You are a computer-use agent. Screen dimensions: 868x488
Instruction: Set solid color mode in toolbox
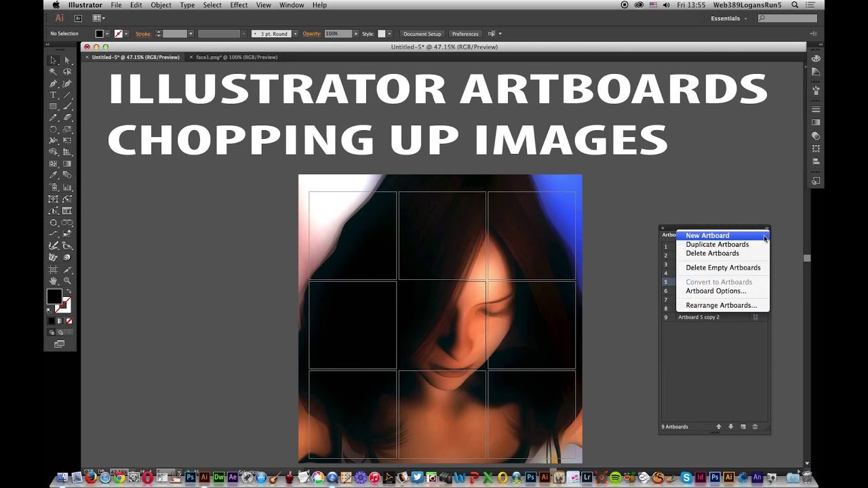pos(51,321)
